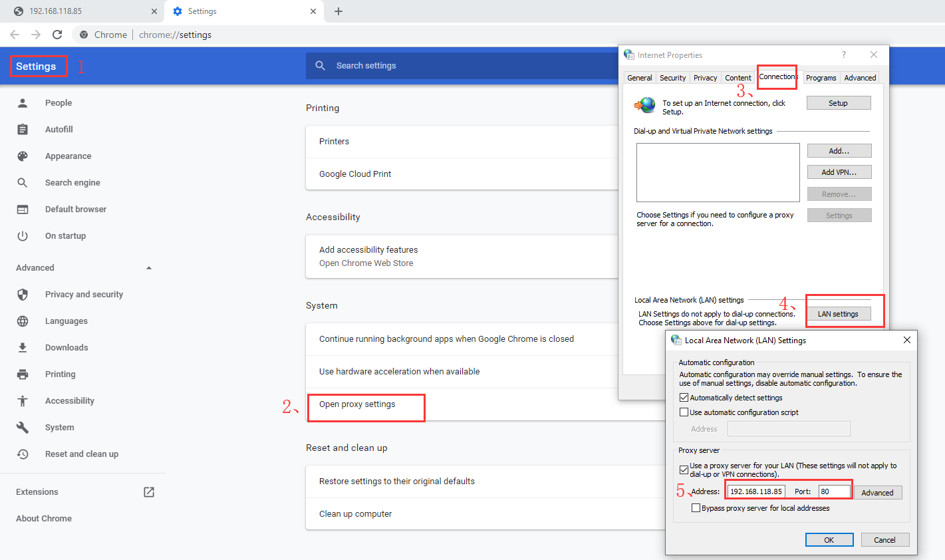Click the People person icon in sidebar
The image size is (945, 560).
click(x=23, y=103)
